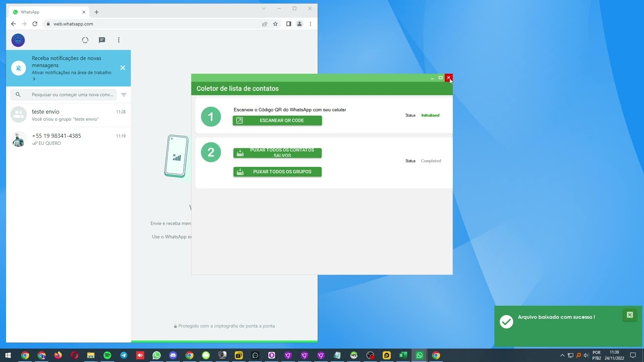Open Telegram from the taskbar

(x=124, y=355)
